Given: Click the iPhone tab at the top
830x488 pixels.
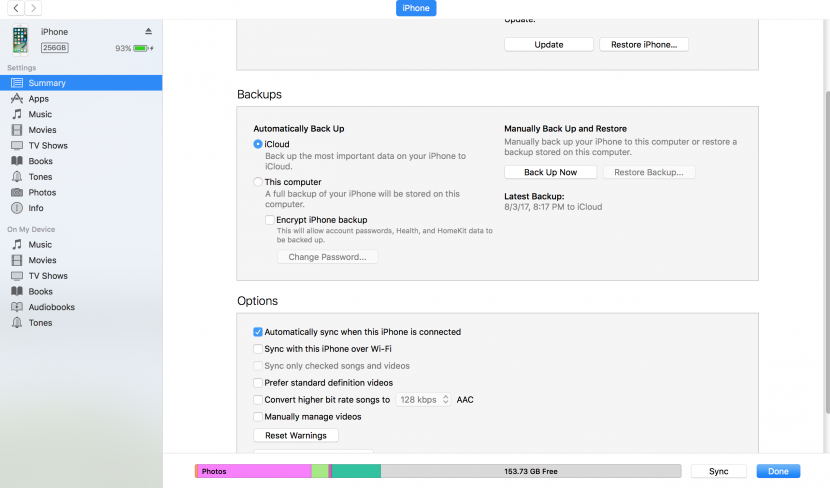Looking at the screenshot, I should [x=416, y=8].
